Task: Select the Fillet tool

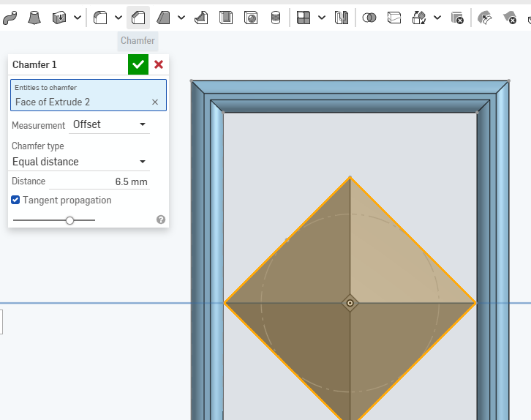Action: (x=101, y=18)
